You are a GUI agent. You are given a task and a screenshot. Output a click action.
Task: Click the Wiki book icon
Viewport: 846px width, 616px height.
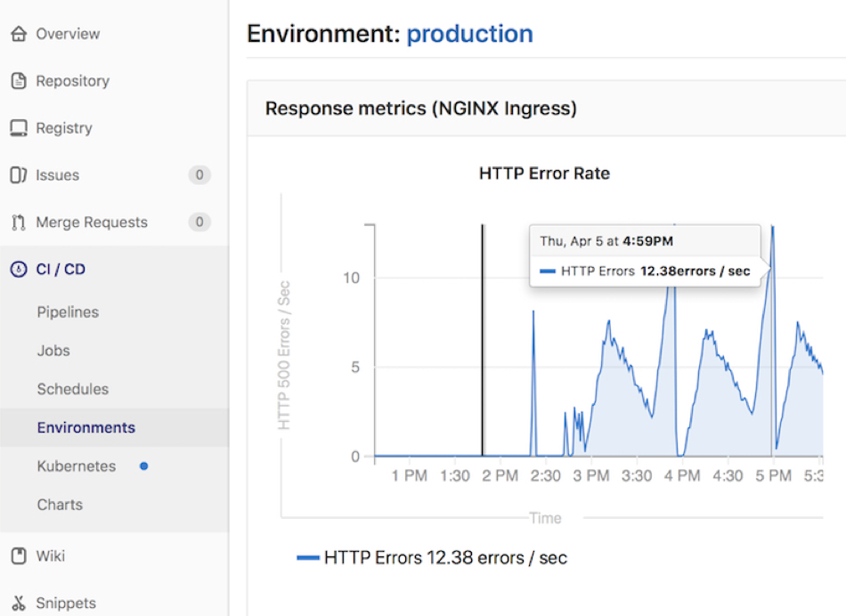tap(18, 556)
